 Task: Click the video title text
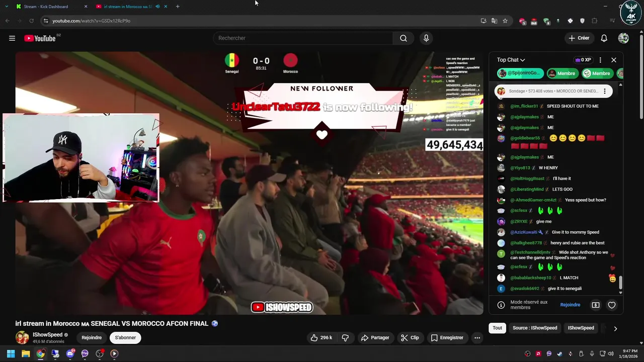pos(116,324)
